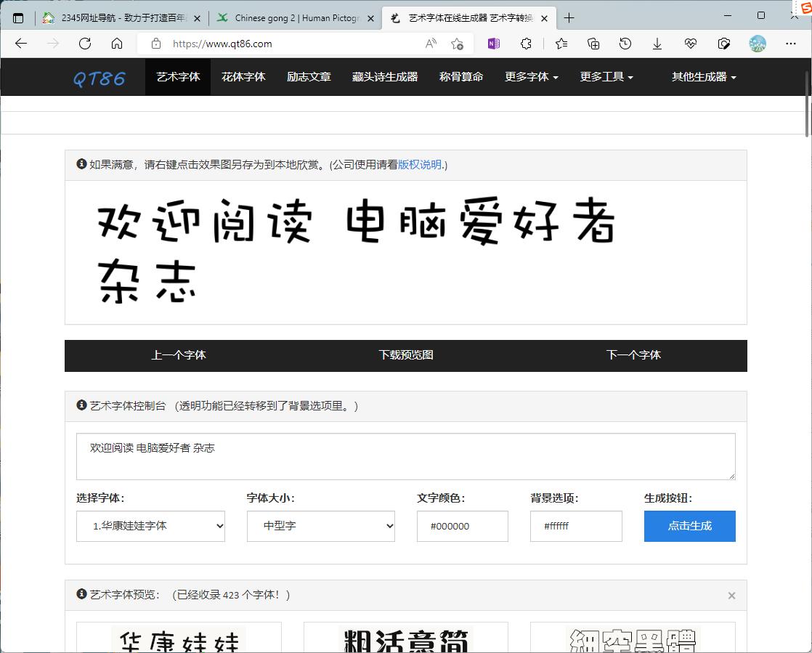The image size is (812, 653).
Task: Open the 字体大小 size dropdown
Action: point(321,527)
